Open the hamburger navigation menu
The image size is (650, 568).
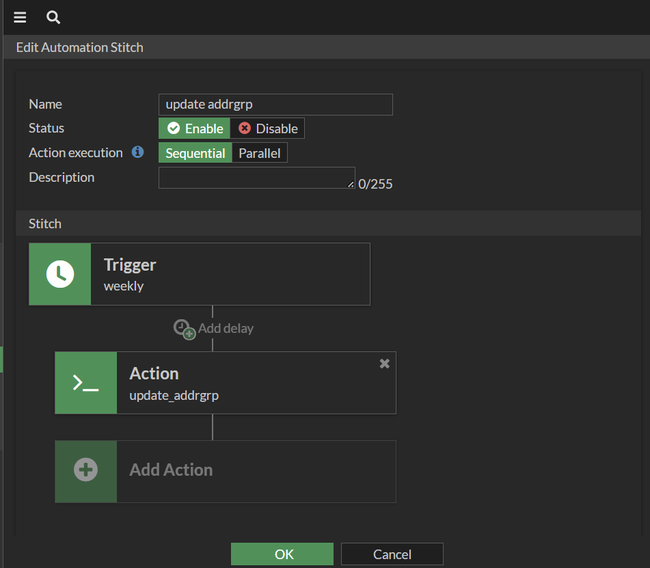[x=20, y=17]
